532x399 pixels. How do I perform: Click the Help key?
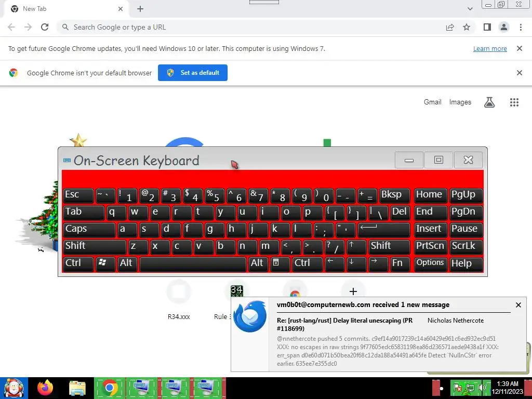click(x=467, y=263)
